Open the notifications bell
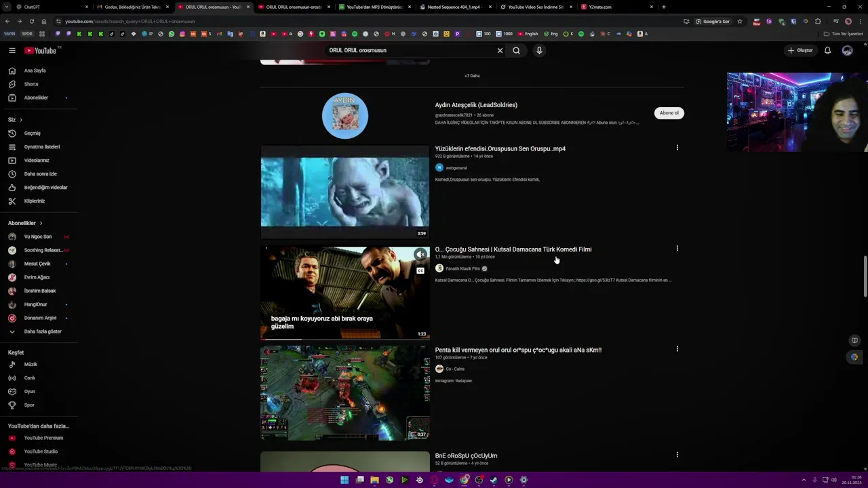Image resolution: width=868 pixels, height=488 pixels. [827, 50]
